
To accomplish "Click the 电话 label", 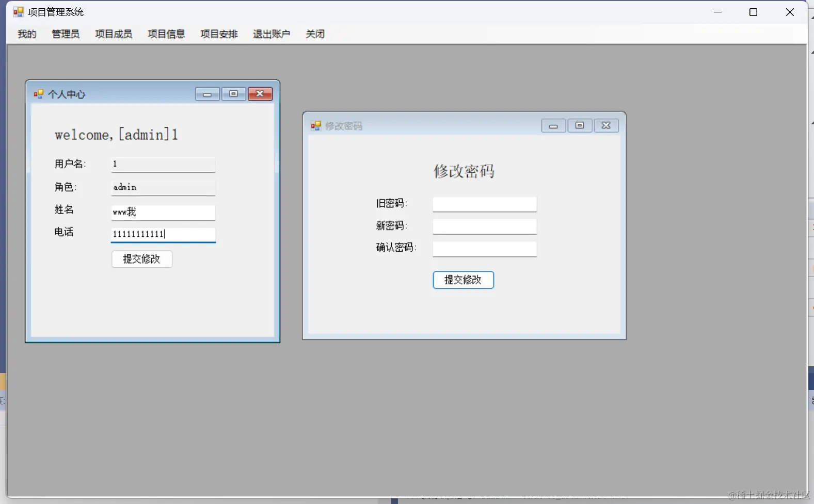I will tap(64, 232).
